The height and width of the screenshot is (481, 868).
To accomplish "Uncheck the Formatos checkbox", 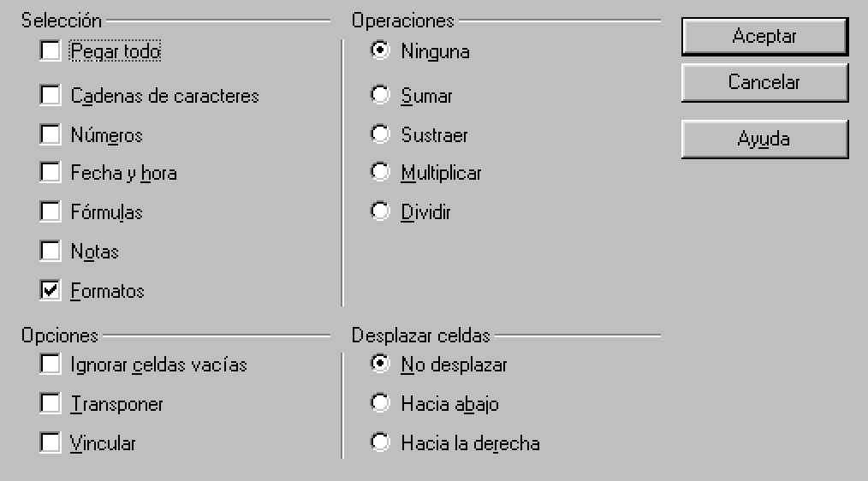I will pos(51,290).
